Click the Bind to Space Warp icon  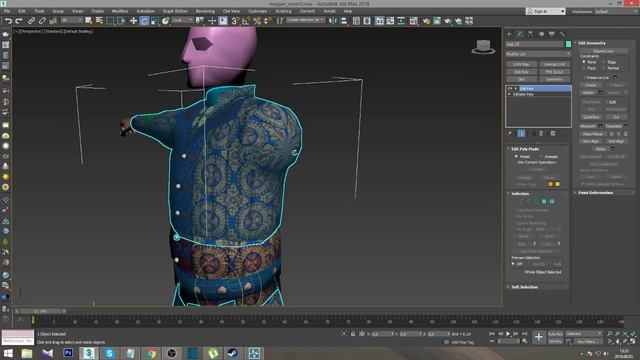(x=53, y=21)
